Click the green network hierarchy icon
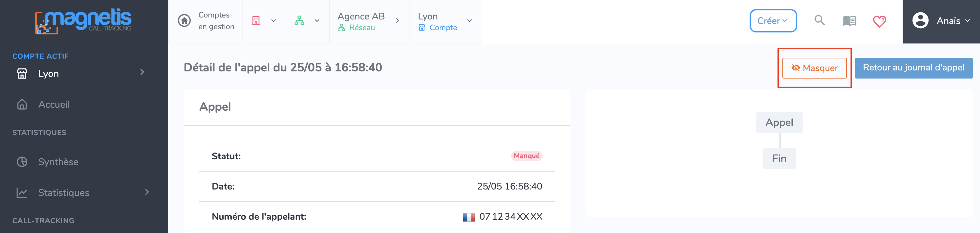This screenshot has height=233, width=980. tap(300, 20)
